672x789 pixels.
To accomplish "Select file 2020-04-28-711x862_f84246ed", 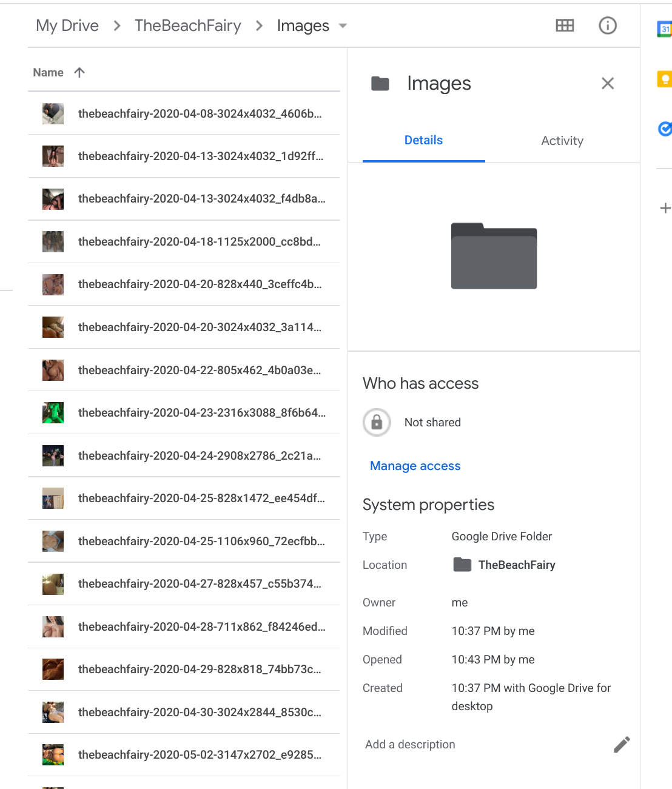I will 184,626.
